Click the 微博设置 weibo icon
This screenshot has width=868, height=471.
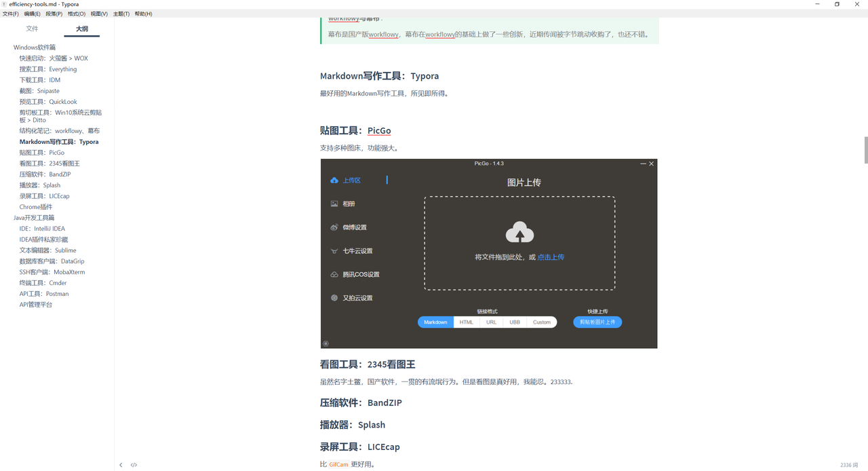tap(334, 227)
